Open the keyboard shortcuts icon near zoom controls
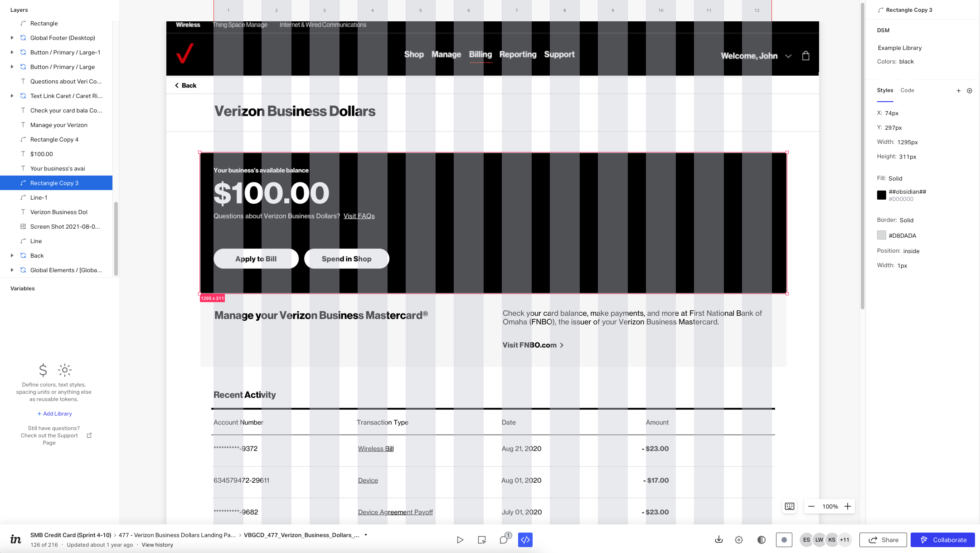The width and height of the screenshot is (980, 553). coord(789,506)
